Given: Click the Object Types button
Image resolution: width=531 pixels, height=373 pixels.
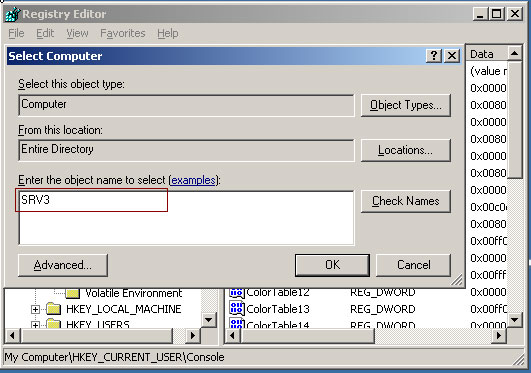Looking at the screenshot, I should (x=406, y=105).
